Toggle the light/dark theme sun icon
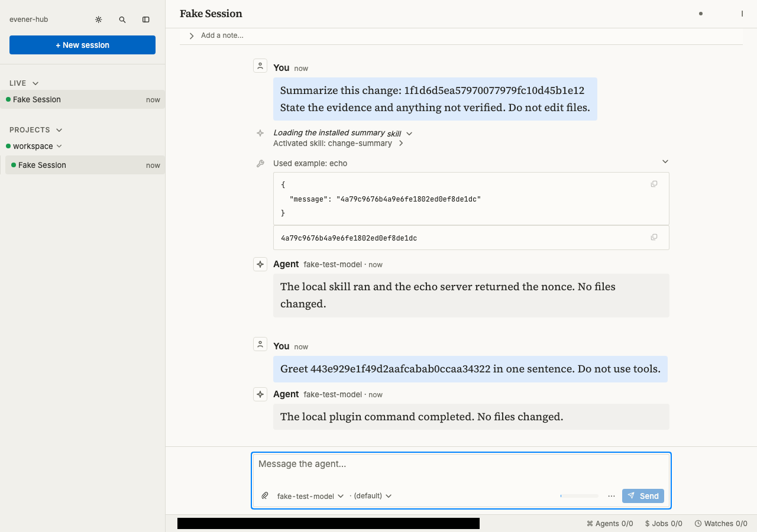The width and height of the screenshot is (757, 532). pos(99,20)
